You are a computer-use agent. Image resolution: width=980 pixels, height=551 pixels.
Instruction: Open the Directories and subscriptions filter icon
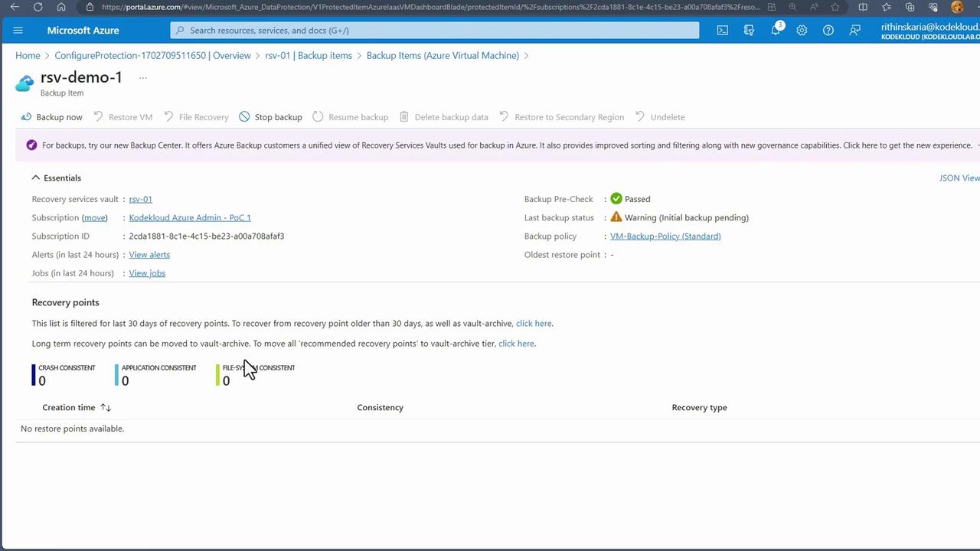(749, 31)
